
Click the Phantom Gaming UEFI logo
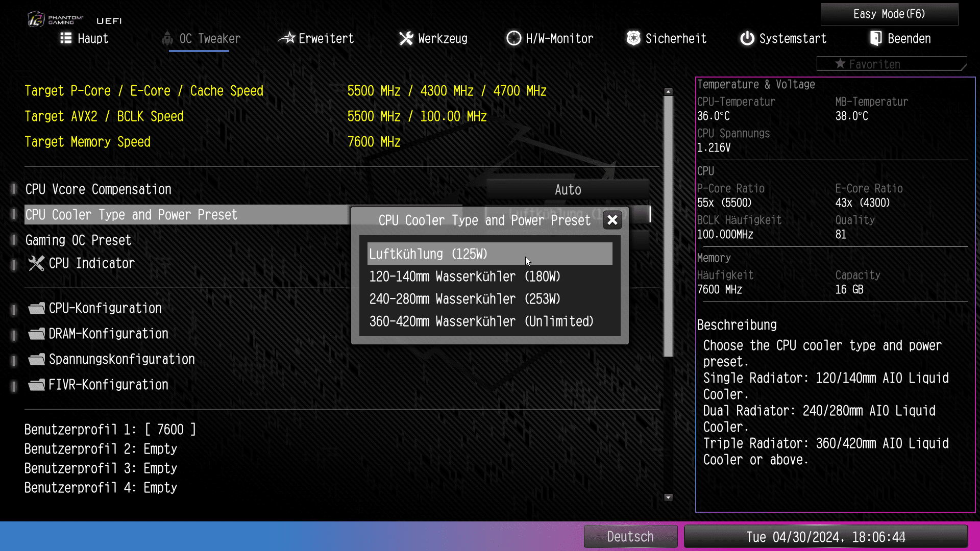coord(75,19)
